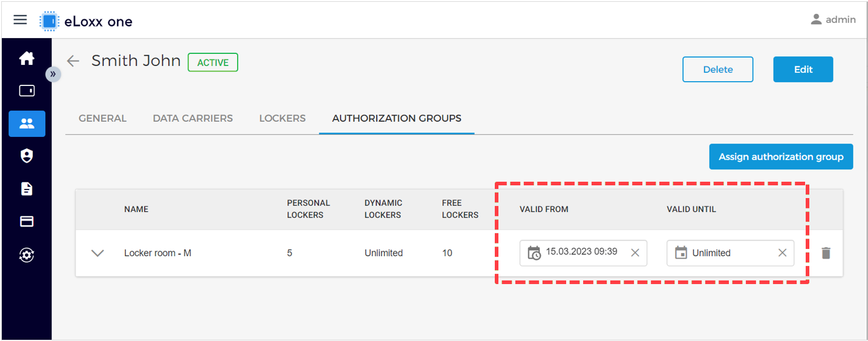Click the Valid From date field

point(583,253)
